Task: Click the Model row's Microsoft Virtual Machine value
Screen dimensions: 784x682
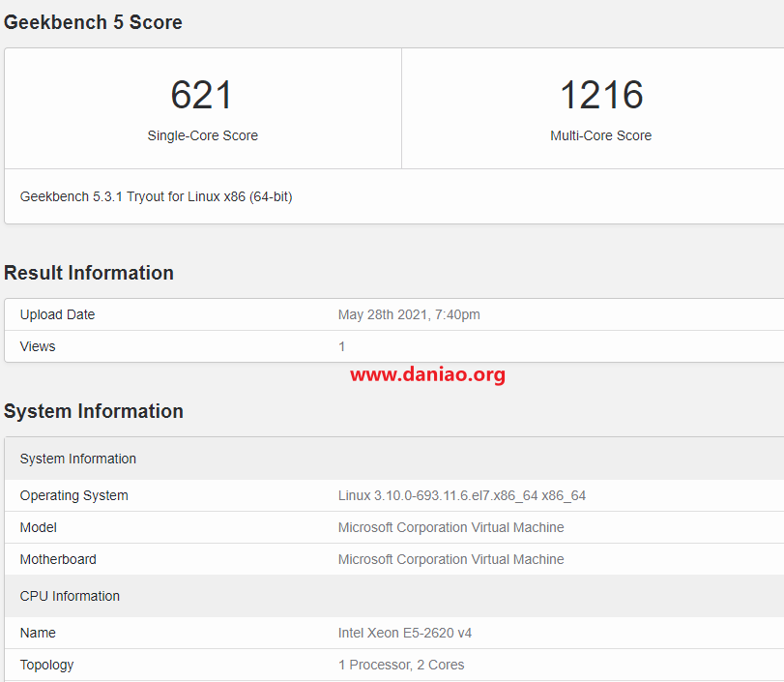Action: 450,527
